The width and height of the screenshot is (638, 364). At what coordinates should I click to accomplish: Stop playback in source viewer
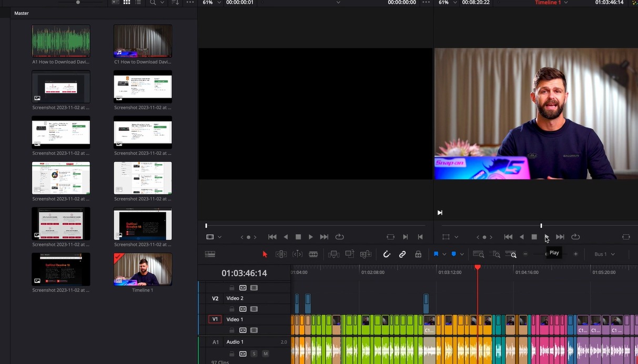pos(298,237)
